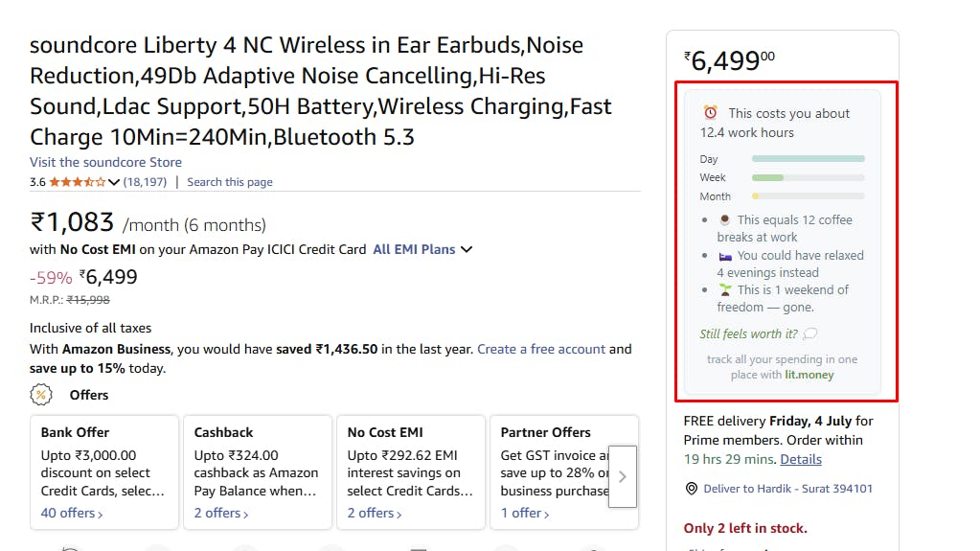Open the Cashback offer card

256,472
